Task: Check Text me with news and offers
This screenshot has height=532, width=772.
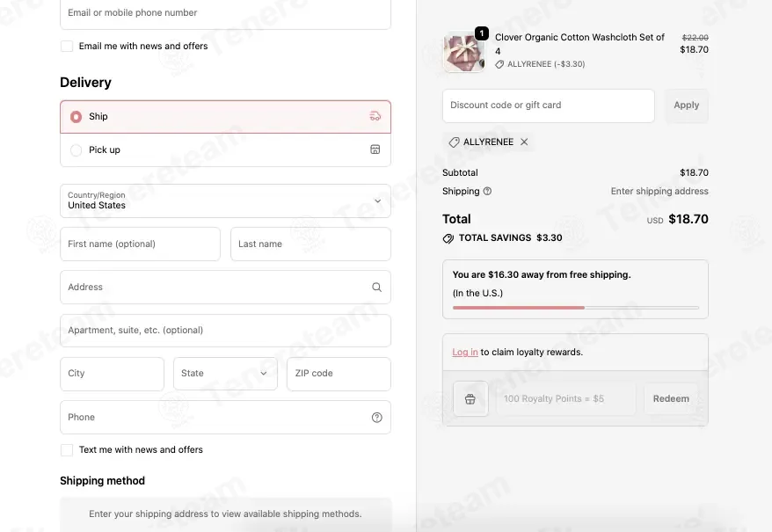Action: click(67, 449)
